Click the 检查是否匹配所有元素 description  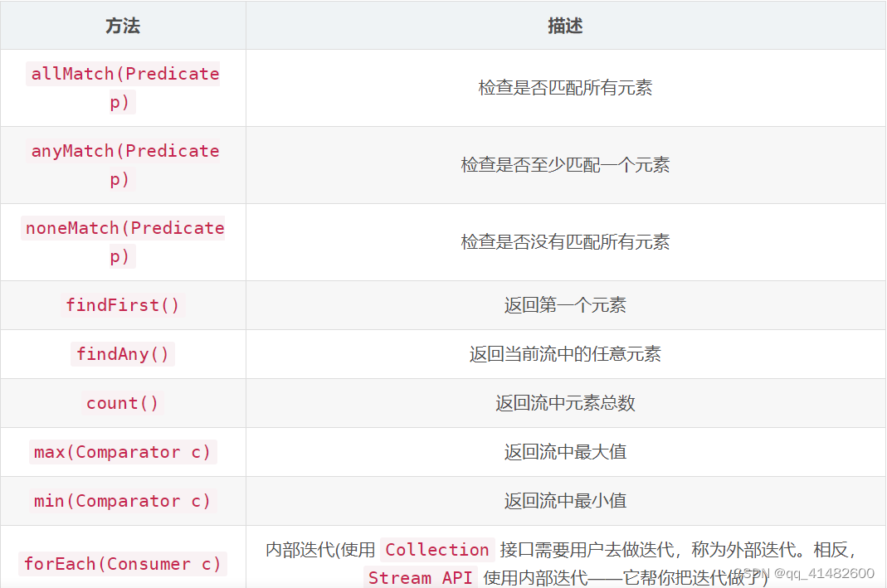565,87
